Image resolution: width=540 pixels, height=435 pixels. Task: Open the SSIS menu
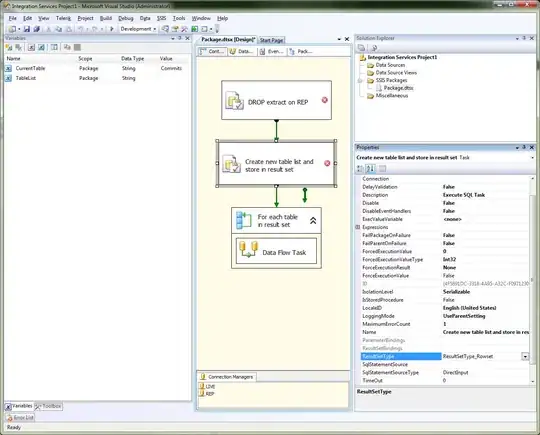click(x=161, y=18)
